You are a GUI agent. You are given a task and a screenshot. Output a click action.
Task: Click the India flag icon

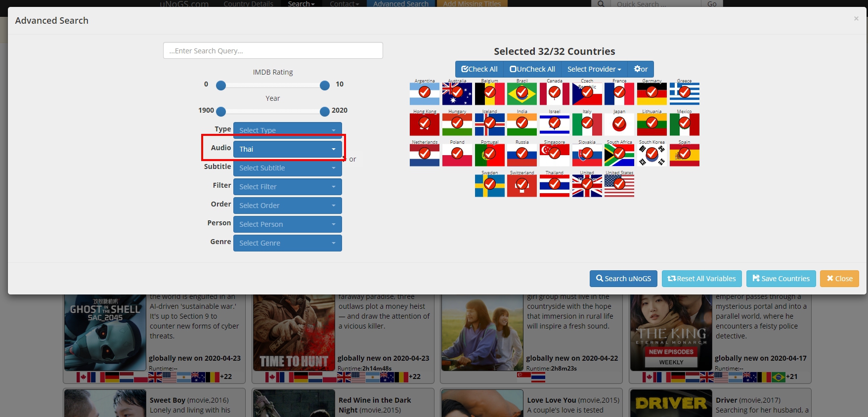[522, 124]
